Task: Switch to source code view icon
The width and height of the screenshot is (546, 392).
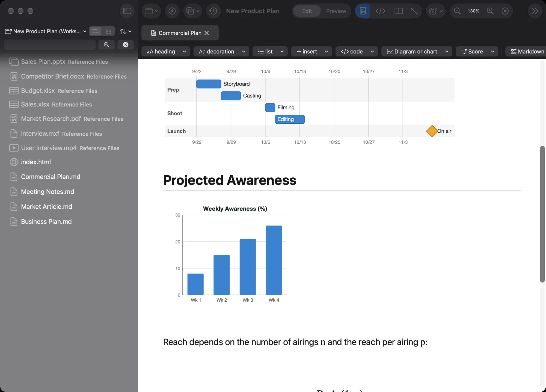Action: coord(380,11)
